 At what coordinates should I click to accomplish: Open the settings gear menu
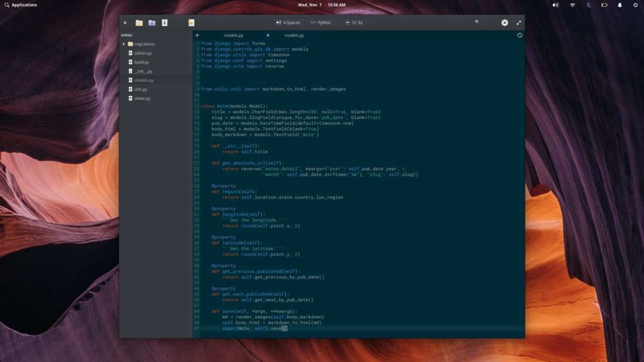504,23
